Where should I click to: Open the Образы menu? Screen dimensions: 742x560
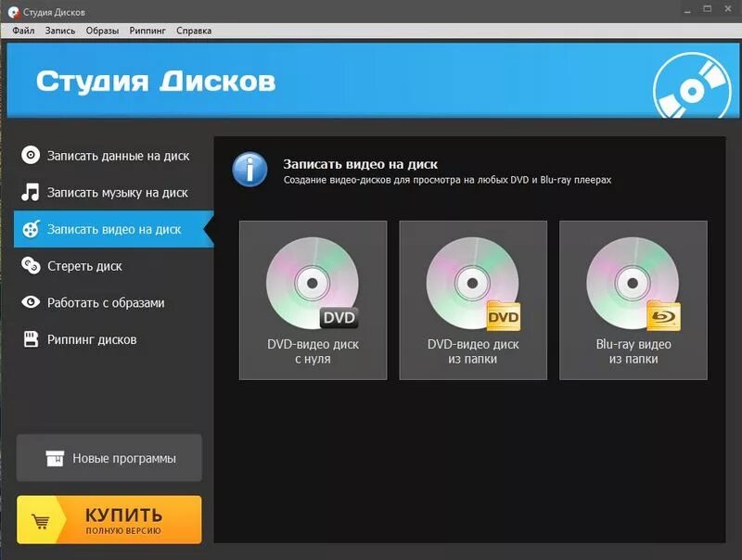102,31
